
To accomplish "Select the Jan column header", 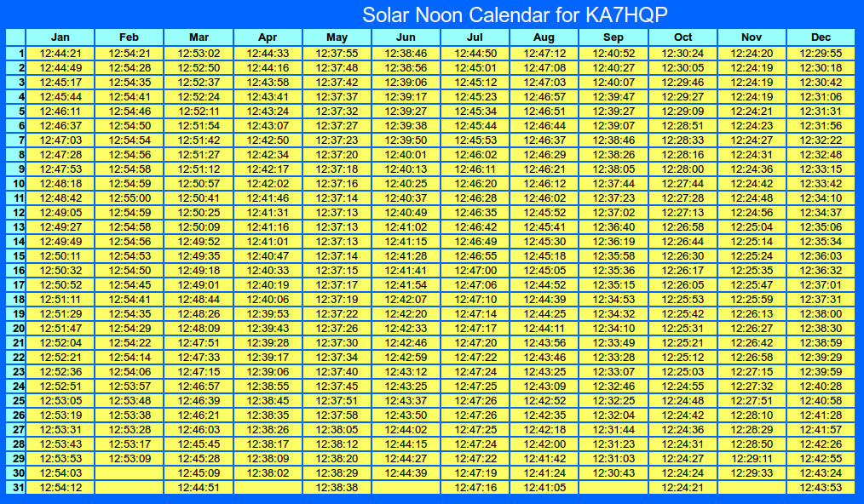I will coord(60,37).
